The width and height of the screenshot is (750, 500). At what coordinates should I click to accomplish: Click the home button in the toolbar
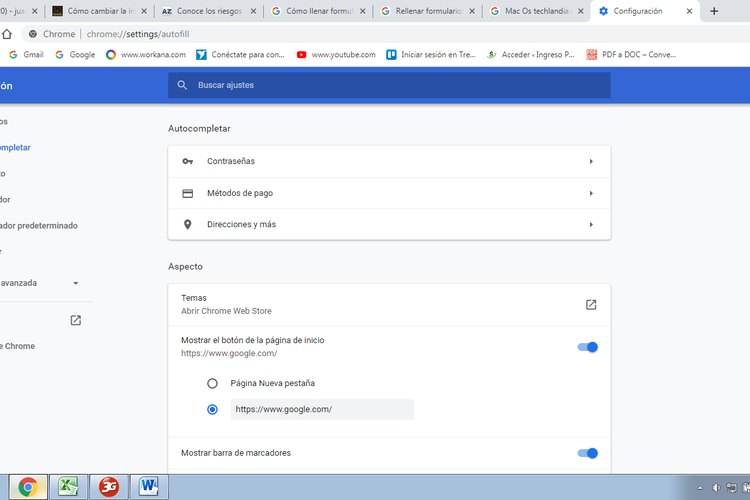click(x=7, y=34)
